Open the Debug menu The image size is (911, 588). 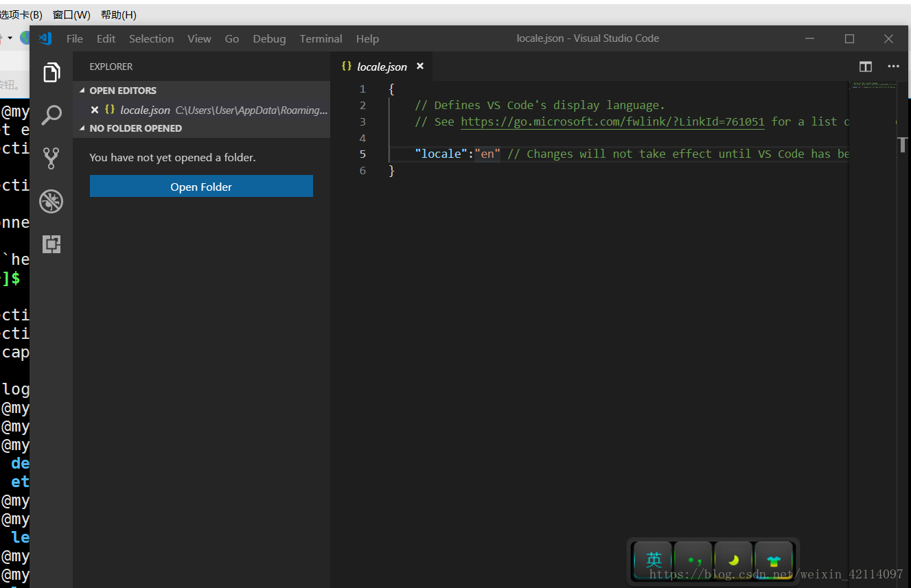(269, 38)
